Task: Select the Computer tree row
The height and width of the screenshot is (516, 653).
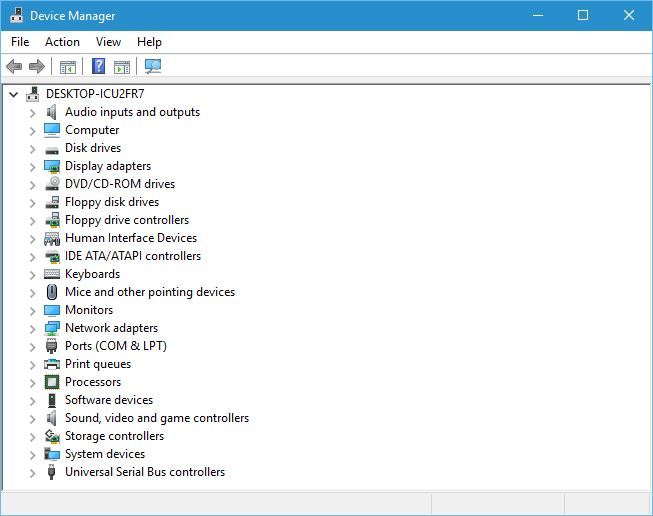Action: pyautogui.click(x=92, y=130)
